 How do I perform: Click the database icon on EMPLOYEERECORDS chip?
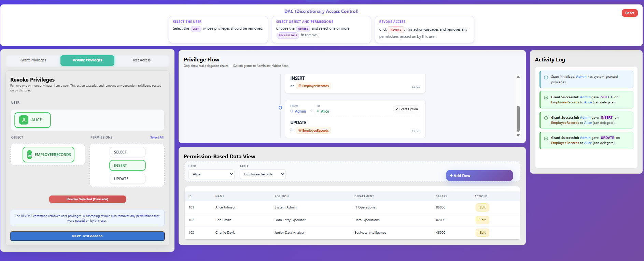[30, 155]
